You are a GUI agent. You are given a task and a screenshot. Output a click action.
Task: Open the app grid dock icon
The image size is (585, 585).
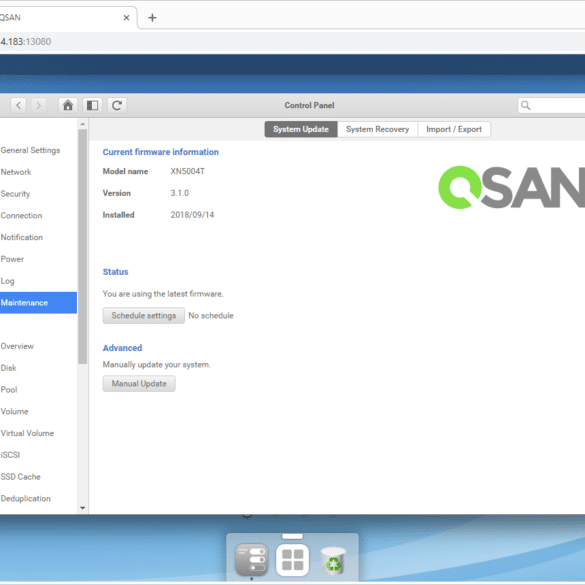292,560
